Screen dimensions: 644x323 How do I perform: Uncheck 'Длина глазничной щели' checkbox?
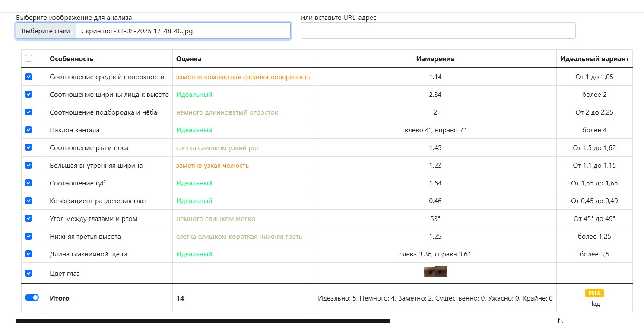pyautogui.click(x=29, y=254)
